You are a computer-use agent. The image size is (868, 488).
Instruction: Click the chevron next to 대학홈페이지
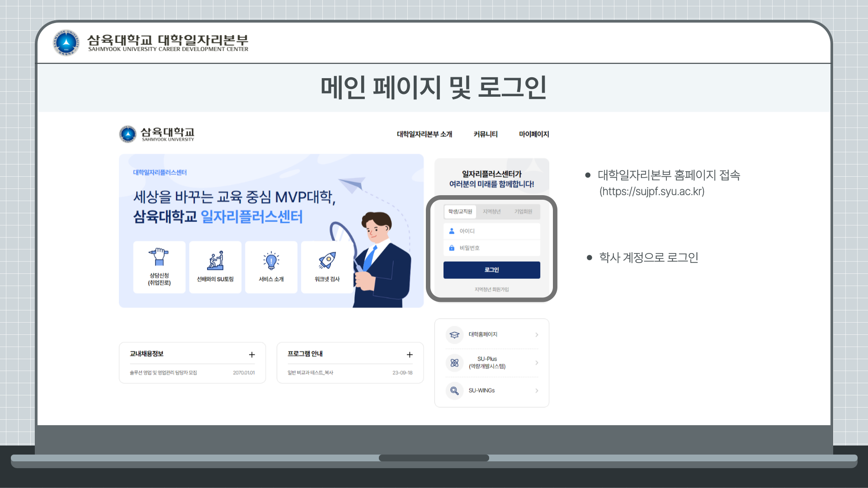point(537,335)
